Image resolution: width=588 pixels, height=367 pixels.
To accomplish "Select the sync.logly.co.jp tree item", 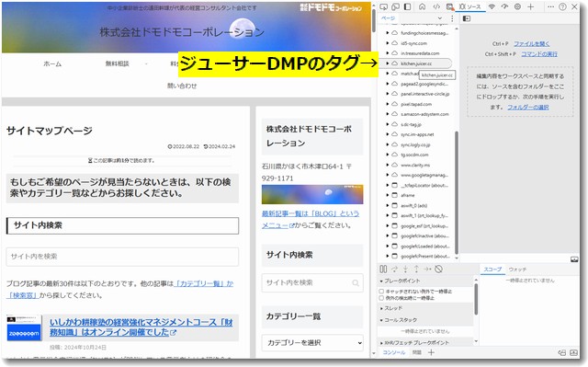I will (x=415, y=144).
